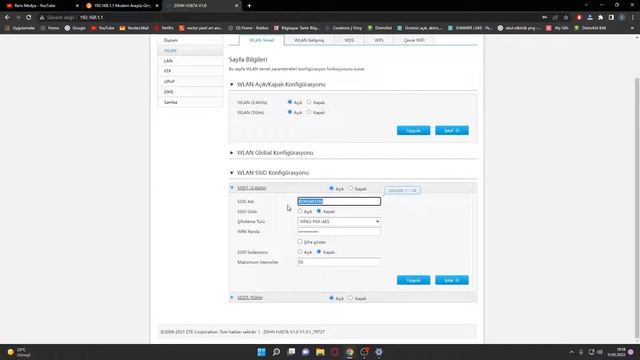Switch to the WDS tab

tap(349, 40)
